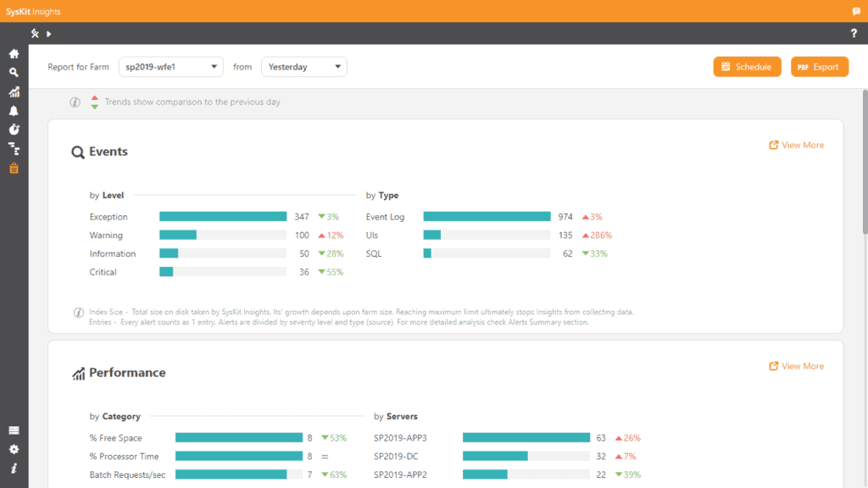Open the orange Reports clipboard icon
Image resolution: width=868 pixels, height=488 pixels.
pyautogui.click(x=14, y=169)
